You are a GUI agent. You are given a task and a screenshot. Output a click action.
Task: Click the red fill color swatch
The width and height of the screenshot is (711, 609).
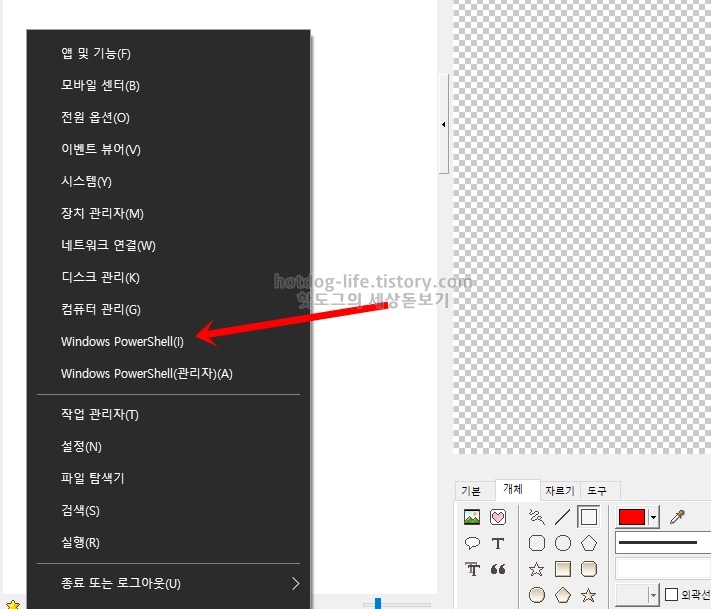pyautogui.click(x=632, y=517)
